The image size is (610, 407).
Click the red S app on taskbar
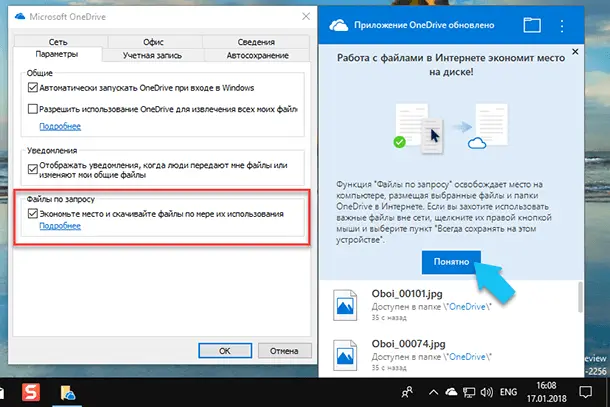tap(31, 390)
